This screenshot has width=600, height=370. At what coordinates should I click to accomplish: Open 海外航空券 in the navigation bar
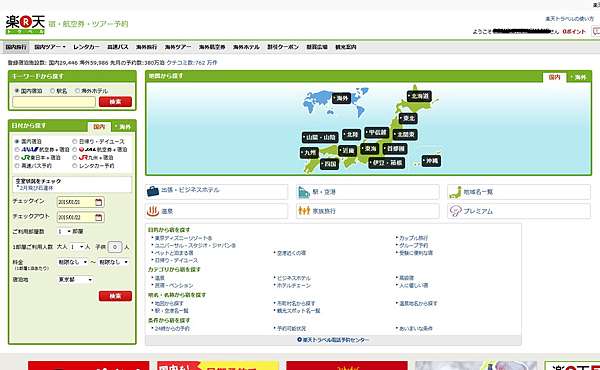point(212,47)
